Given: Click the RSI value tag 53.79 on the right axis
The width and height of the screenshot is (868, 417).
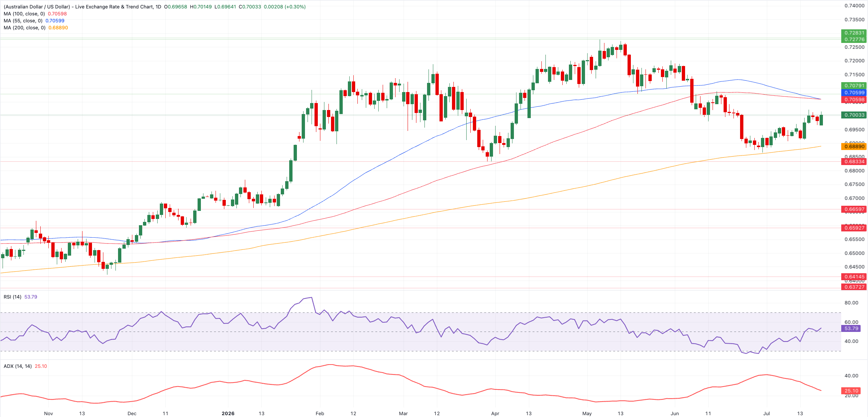Looking at the screenshot, I should tap(851, 328).
